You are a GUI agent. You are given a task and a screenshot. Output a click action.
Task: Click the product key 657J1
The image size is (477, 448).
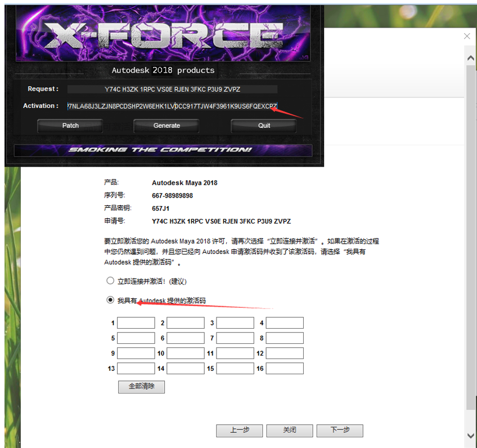161,208
